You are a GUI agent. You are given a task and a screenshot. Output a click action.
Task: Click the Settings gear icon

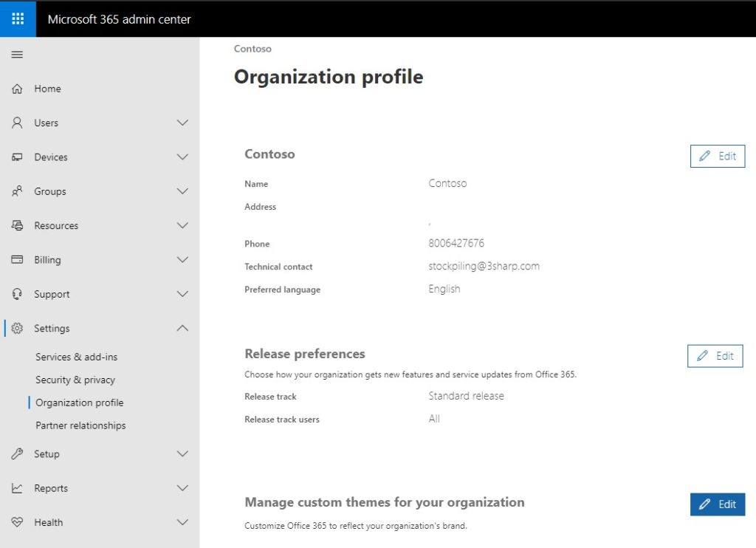[17, 329]
